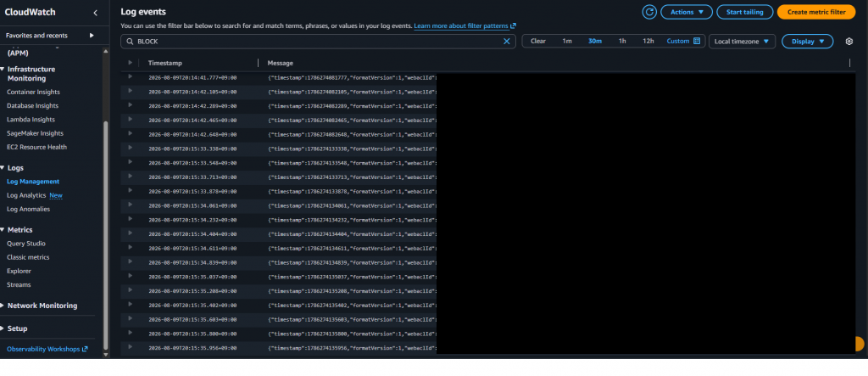
Task: Go to Log Management
Action: click(x=33, y=182)
